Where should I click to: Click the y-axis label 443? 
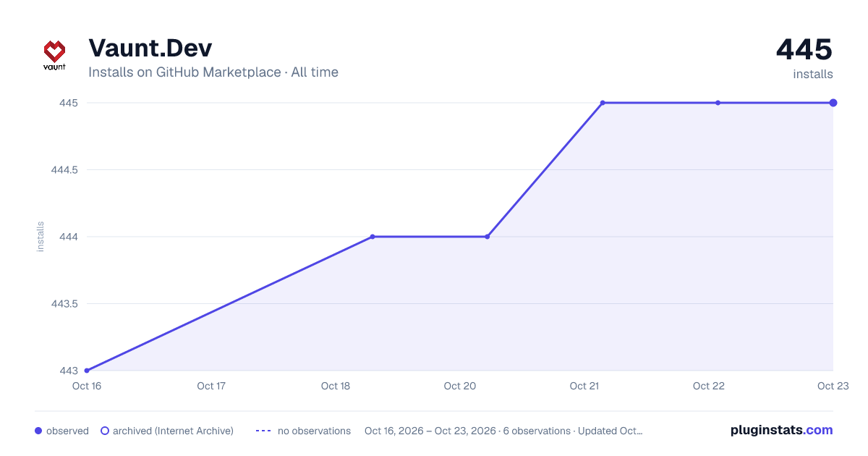click(69, 371)
